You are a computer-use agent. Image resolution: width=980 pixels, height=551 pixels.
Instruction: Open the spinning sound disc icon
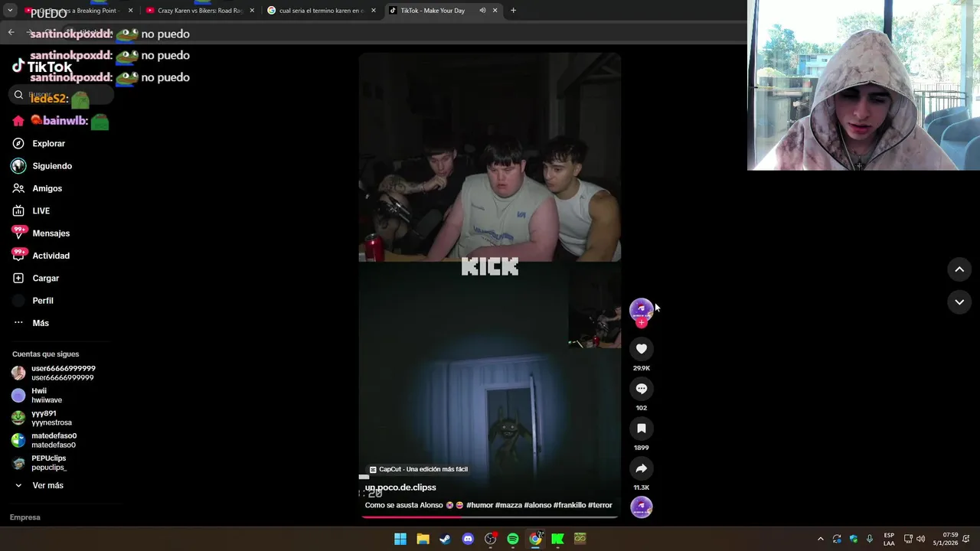tap(642, 507)
